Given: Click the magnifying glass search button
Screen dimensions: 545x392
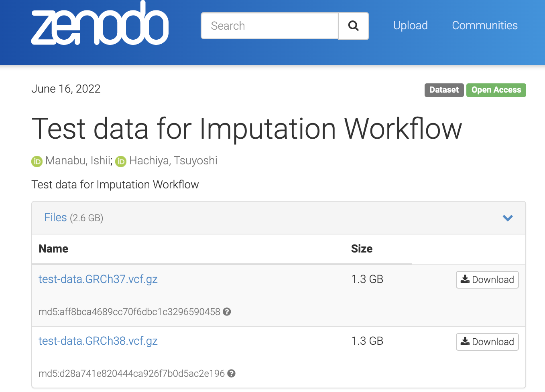Looking at the screenshot, I should 353,26.
